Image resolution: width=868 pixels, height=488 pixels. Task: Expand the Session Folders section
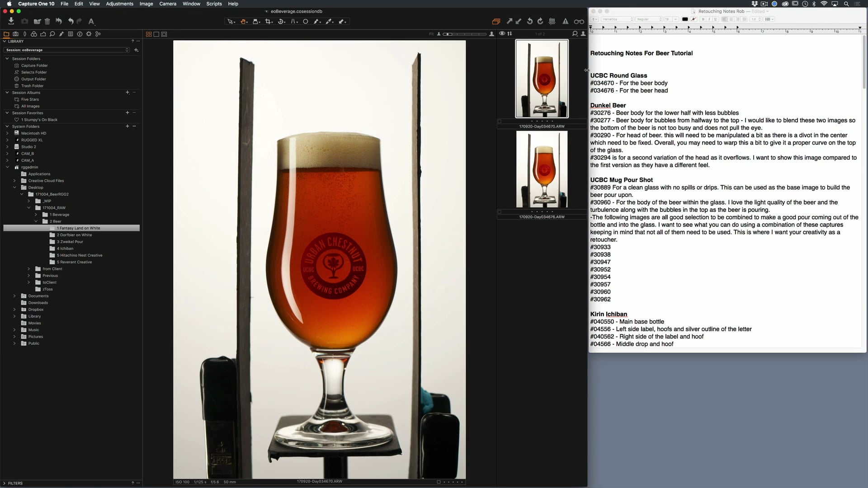point(7,58)
